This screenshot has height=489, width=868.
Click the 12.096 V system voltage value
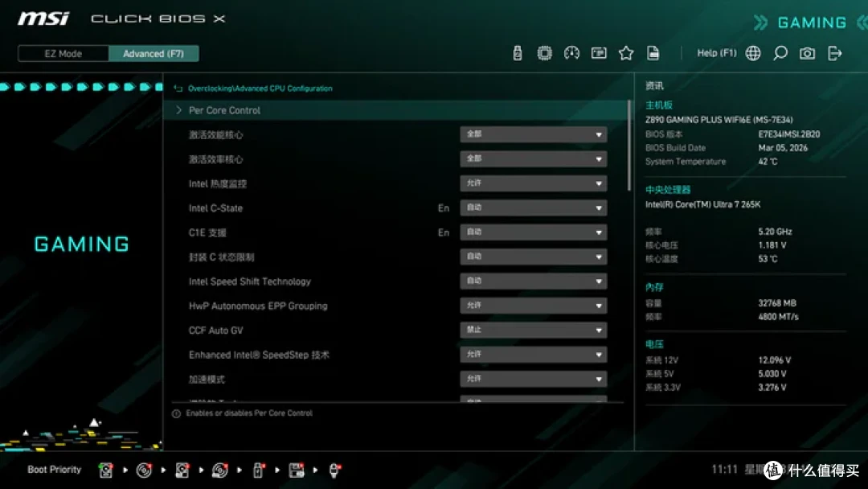[775, 360]
